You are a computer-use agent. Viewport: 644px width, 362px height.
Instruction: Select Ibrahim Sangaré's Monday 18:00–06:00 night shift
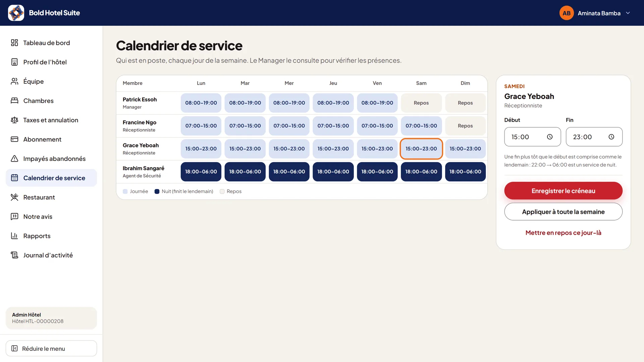pos(201,172)
